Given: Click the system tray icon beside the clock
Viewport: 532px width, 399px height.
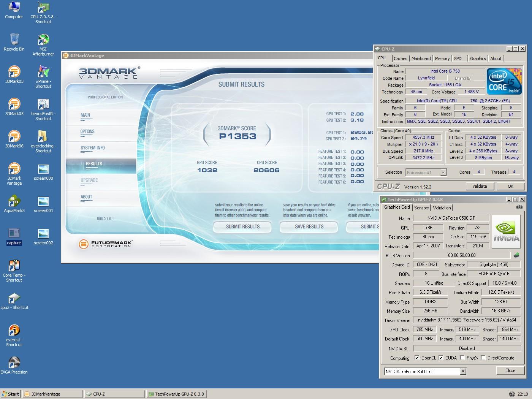Looking at the screenshot, I should click(512, 394).
